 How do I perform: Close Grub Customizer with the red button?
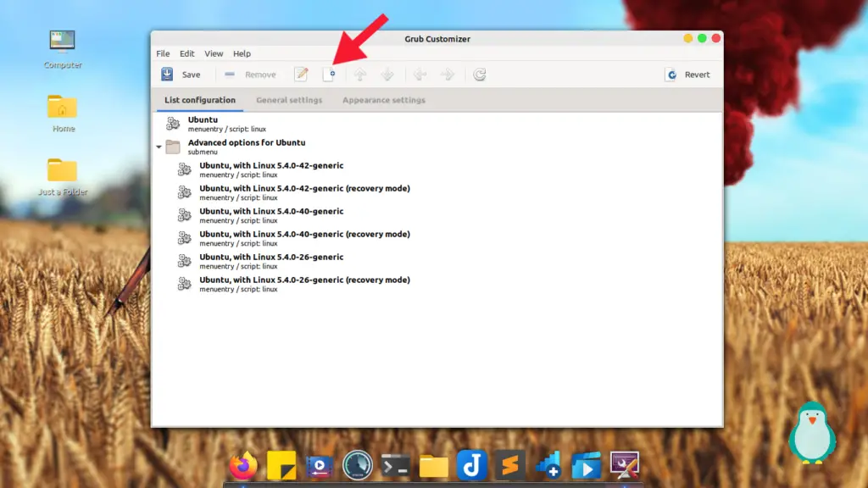tap(715, 38)
